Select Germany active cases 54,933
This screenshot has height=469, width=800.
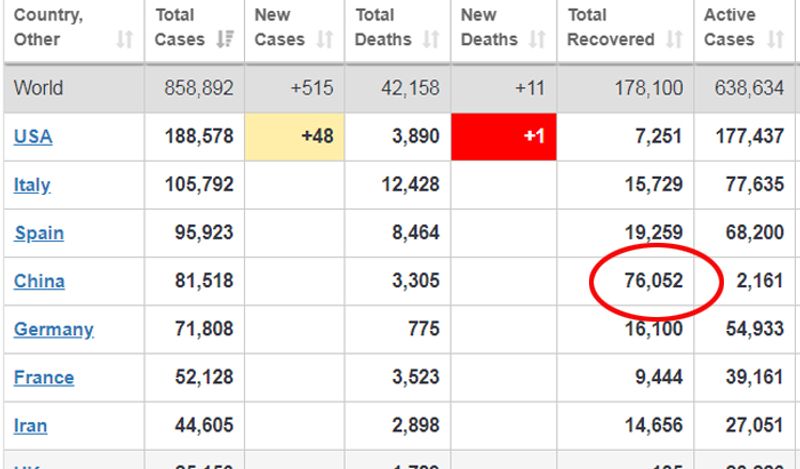pyautogui.click(x=755, y=329)
